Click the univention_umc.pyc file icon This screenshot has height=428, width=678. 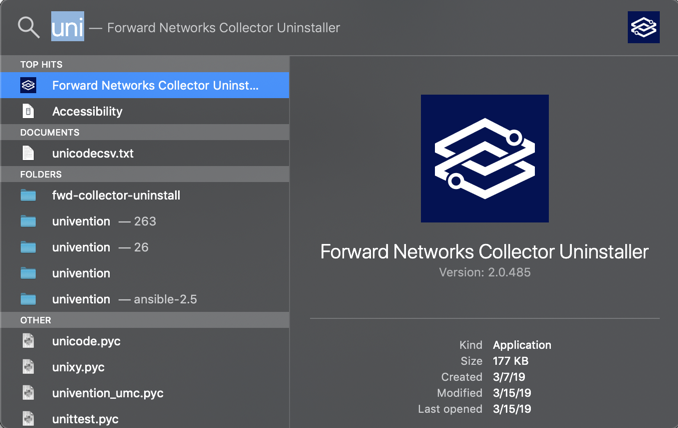28,393
